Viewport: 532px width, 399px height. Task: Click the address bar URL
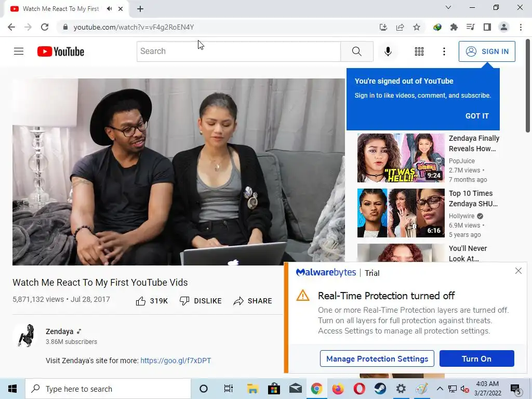[134, 27]
